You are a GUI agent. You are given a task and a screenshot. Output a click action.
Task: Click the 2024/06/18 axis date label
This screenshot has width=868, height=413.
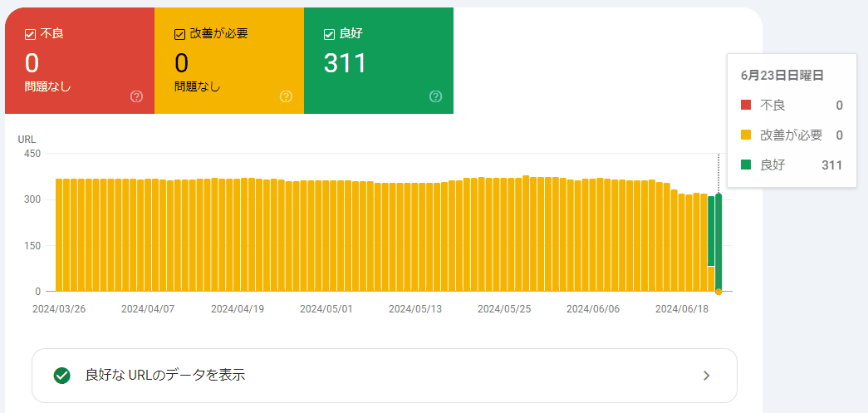click(682, 309)
